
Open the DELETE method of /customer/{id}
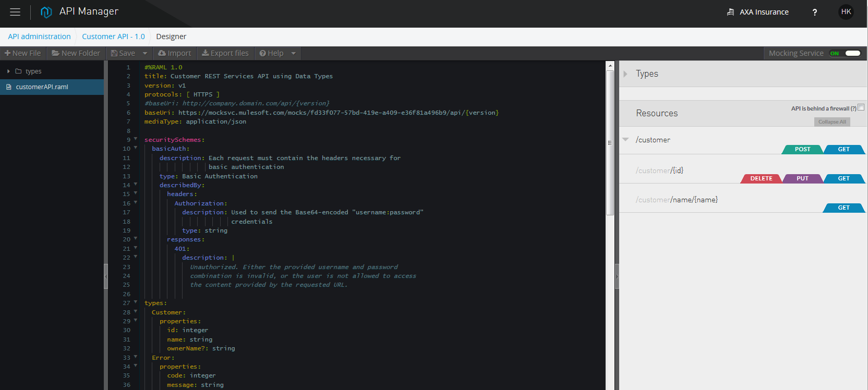coord(761,179)
